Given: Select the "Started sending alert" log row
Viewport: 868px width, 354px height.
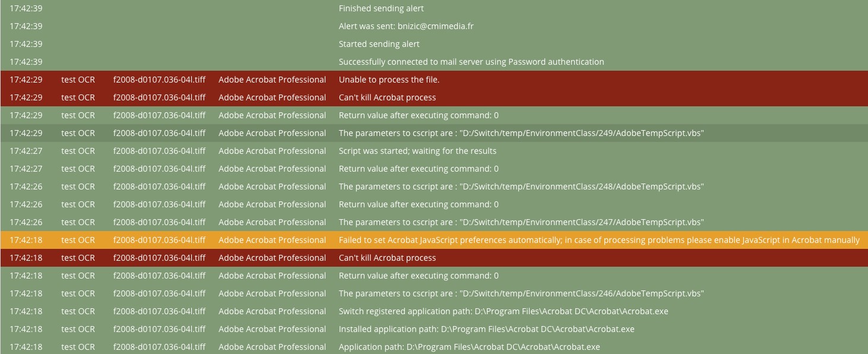Looking at the screenshot, I should (x=379, y=44).
